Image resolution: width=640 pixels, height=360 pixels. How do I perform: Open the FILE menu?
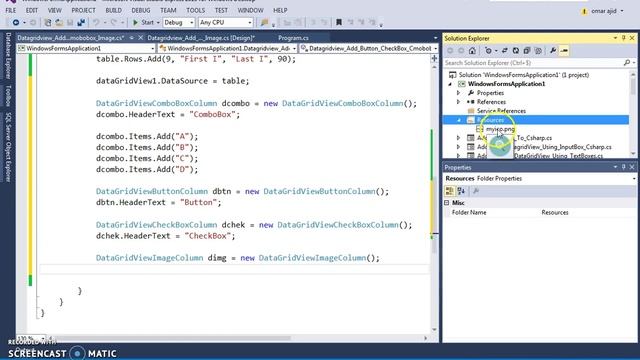[x=11, y=10]
